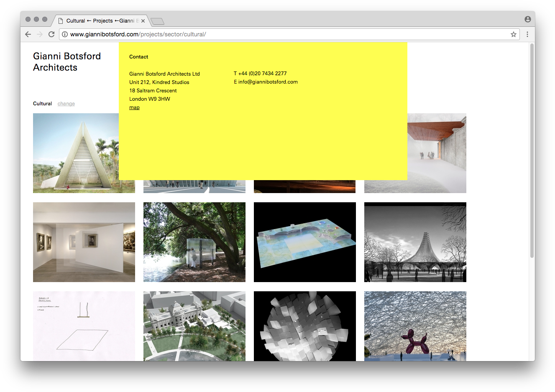View site information icon in address bar

coord(65,34)
